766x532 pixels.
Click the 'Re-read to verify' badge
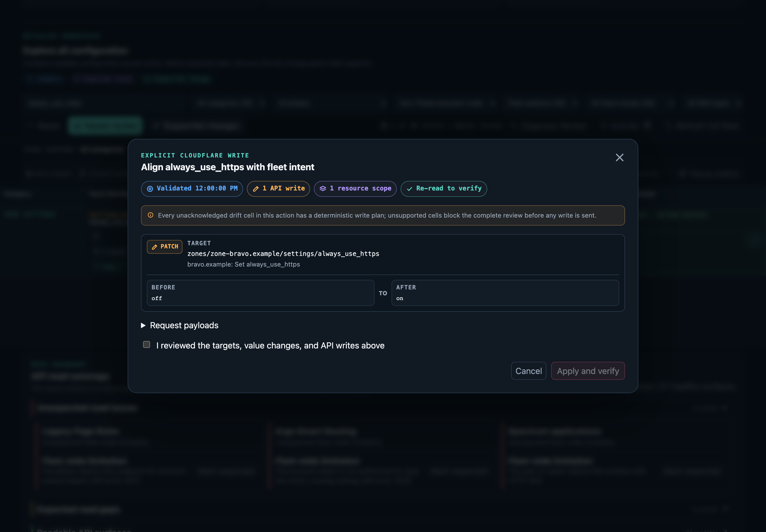point(444,189)
